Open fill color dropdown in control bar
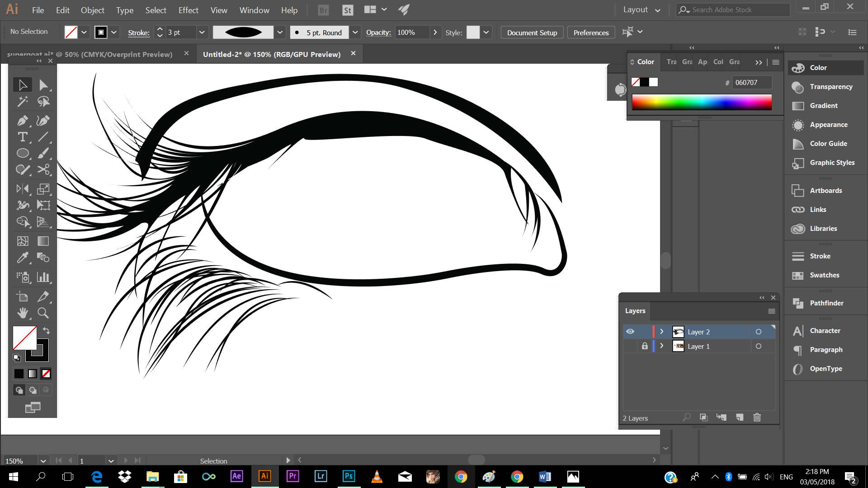868x488 pixels. click(84, 32)
